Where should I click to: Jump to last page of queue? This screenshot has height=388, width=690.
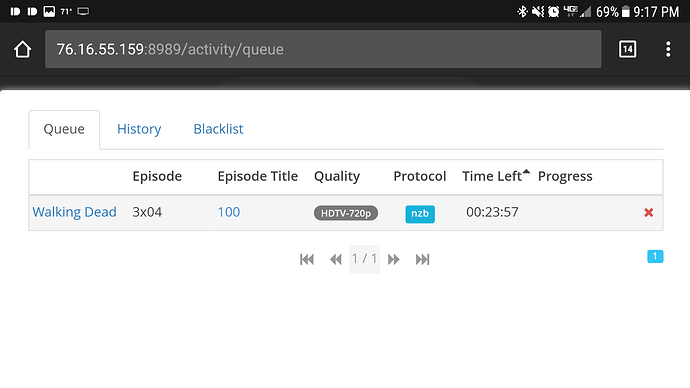(422, 260)
